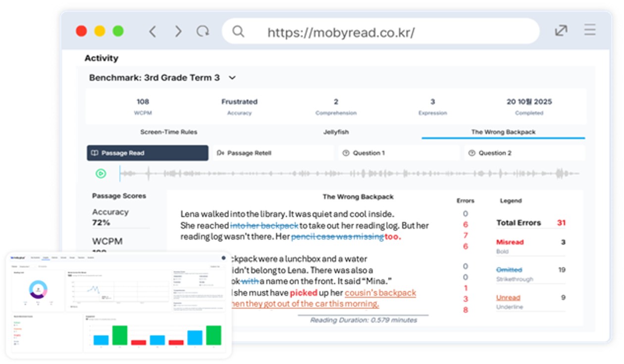The width and height of the screenshot is (624, 364).
Task: Reload the page with refresh icon
Action: [x=203, y=32]
